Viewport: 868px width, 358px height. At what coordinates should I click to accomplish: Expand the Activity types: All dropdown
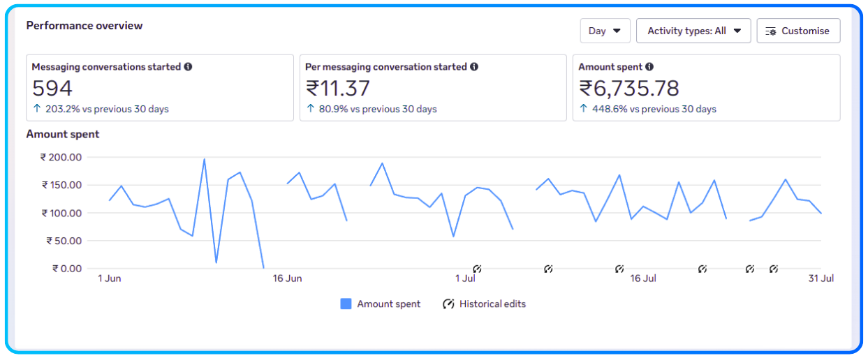click(693, 31)
